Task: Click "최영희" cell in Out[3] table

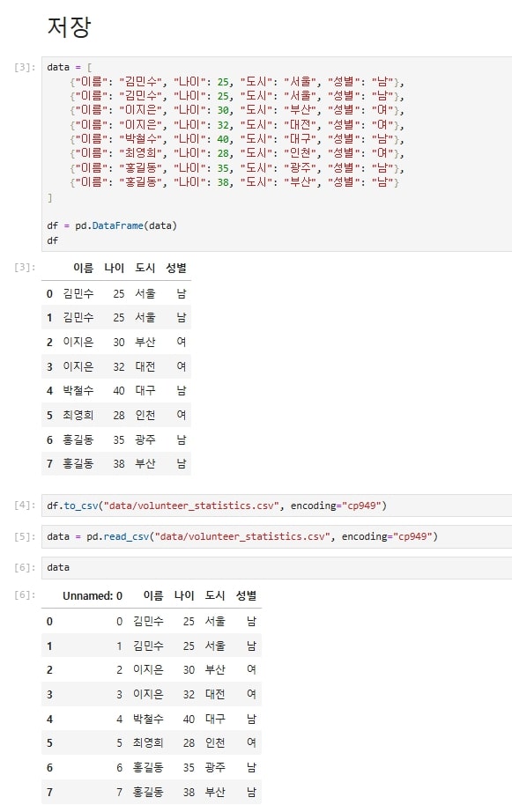Action: (x=78, y=416)
